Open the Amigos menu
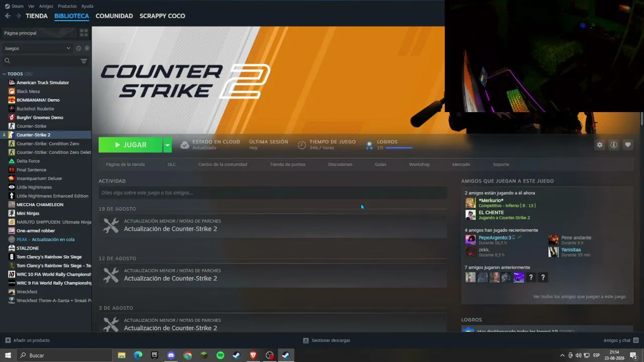The height and width of the screenshot is (362, 644). pyautogui.click(x=46, y=6)
